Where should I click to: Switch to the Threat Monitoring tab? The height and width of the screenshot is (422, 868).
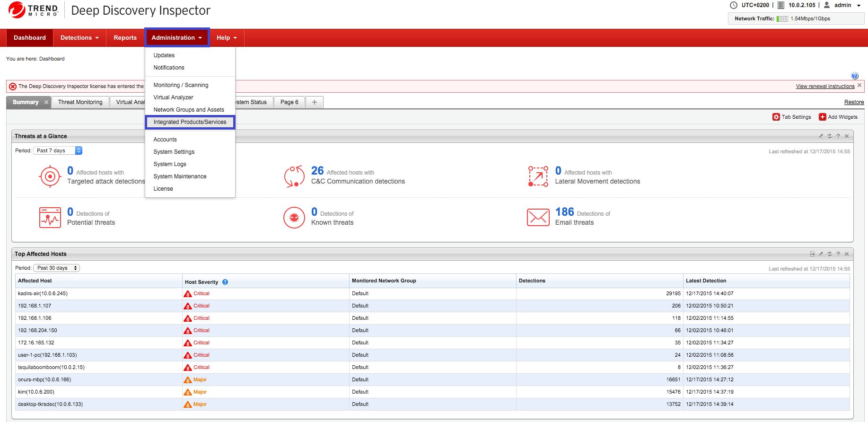pos(80,102)
